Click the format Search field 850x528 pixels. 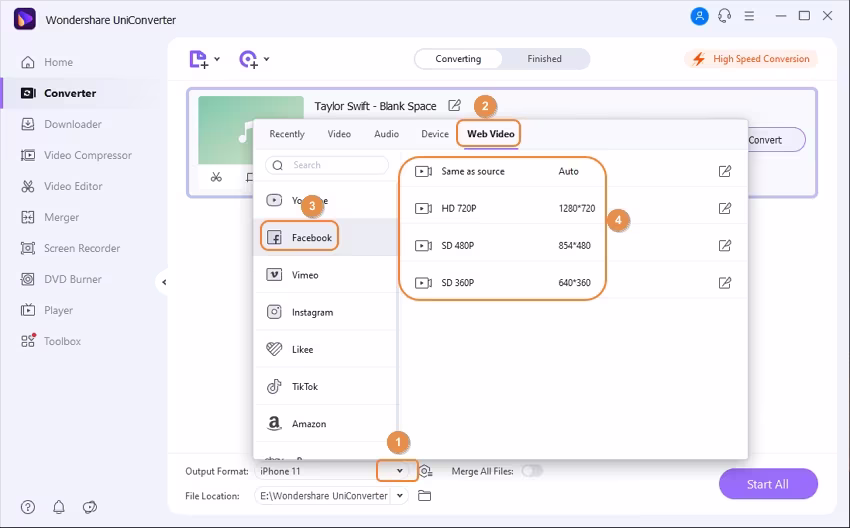tap(327, 165)
